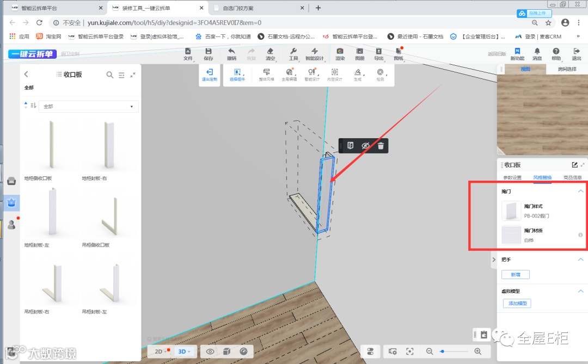Select 地柜封板-右 thumbnail
The height and width of the screenshot is (364, 588).
tap(109, 145)
